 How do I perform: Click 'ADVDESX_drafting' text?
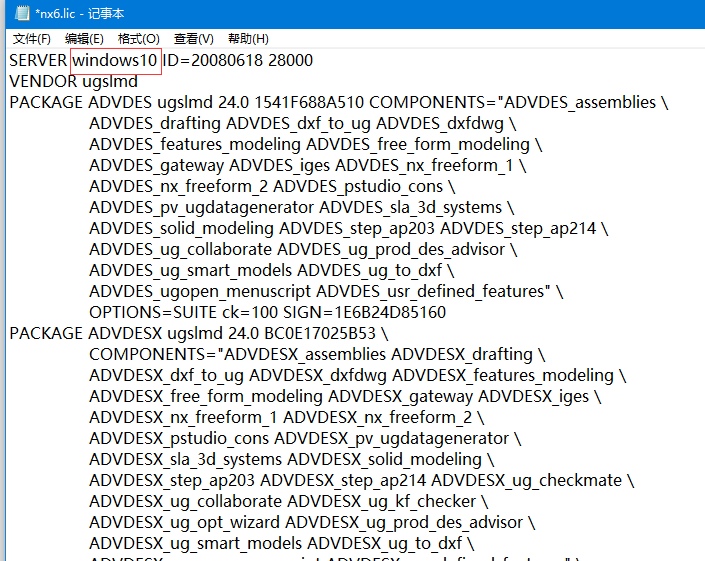pyautogui.click(x=462, y=354)
